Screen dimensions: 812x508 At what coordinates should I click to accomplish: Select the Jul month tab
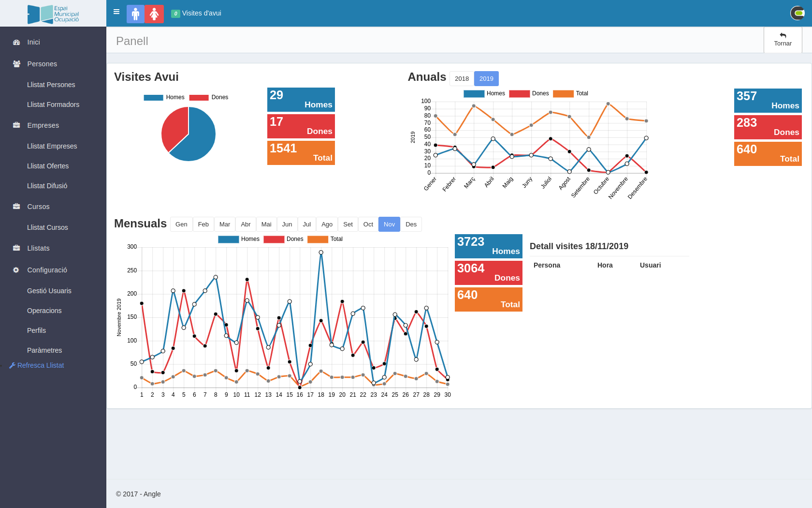307,224
